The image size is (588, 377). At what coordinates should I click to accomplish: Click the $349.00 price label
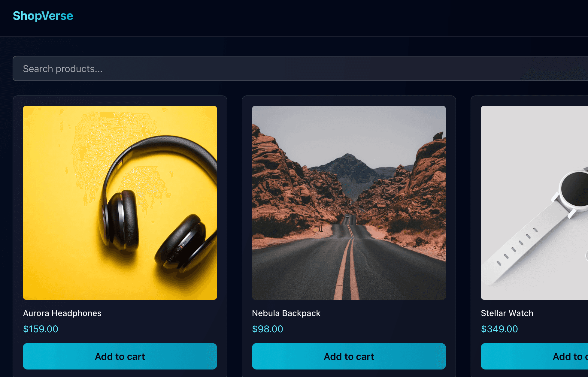coord(499,329)
